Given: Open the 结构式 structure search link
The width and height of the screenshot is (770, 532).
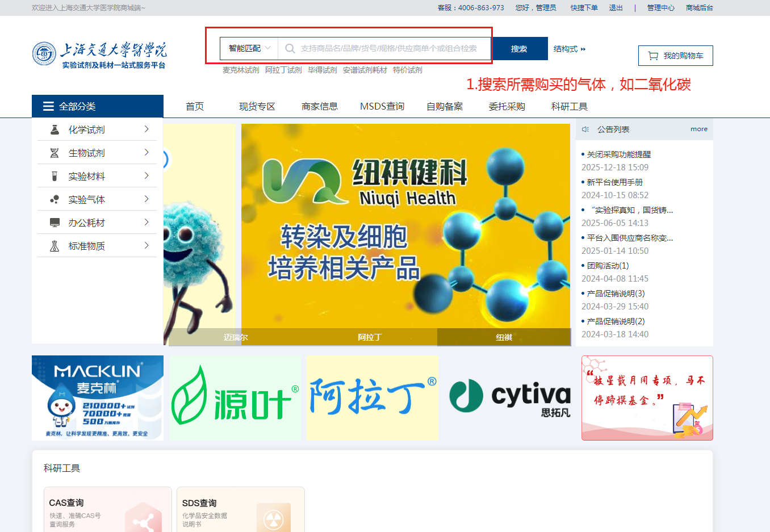Looking at the screenshot, I should (x=569, y=49).
